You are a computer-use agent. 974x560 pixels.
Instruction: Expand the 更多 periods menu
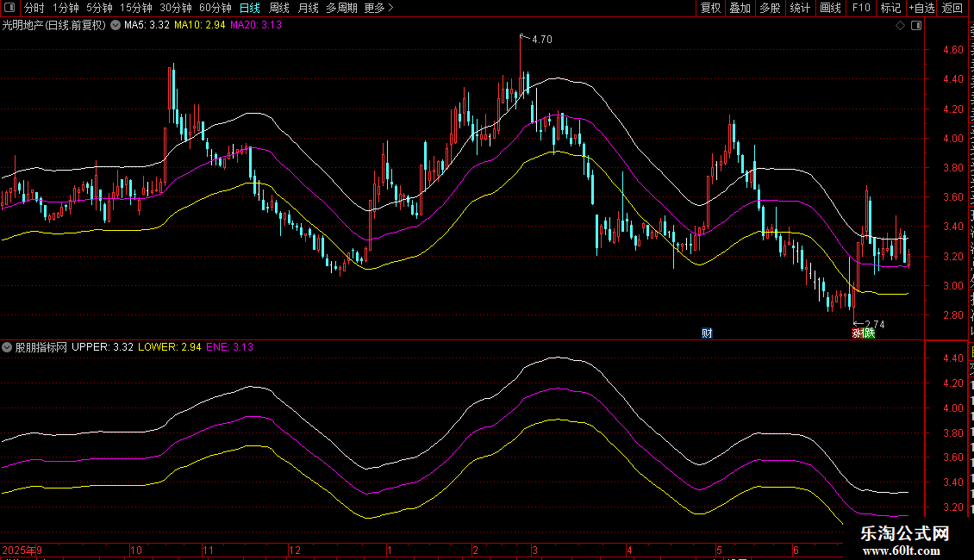click(x=379, y=8)
